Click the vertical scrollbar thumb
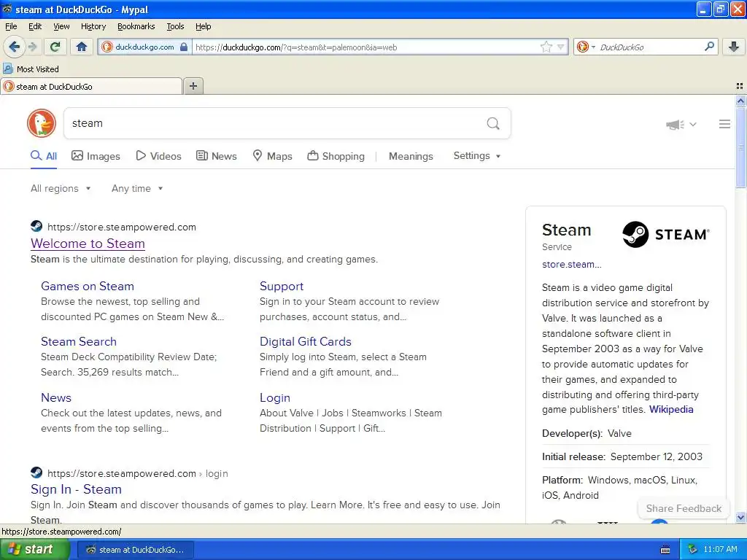747x560 pixels. (x=740, y=147)
